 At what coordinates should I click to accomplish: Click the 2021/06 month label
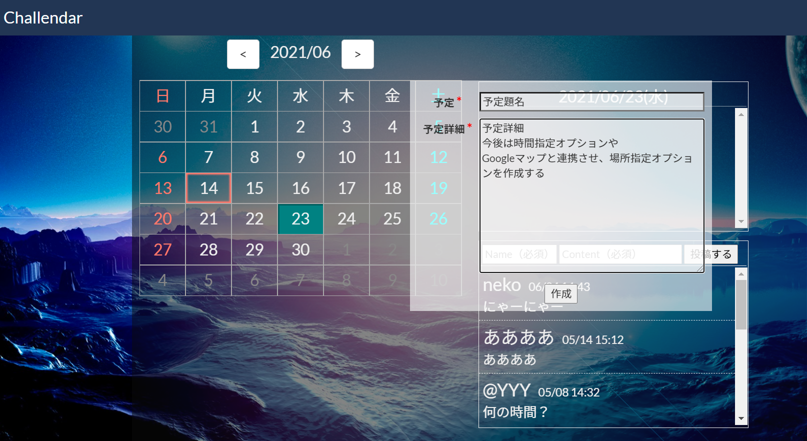click(x=301, y=52)
